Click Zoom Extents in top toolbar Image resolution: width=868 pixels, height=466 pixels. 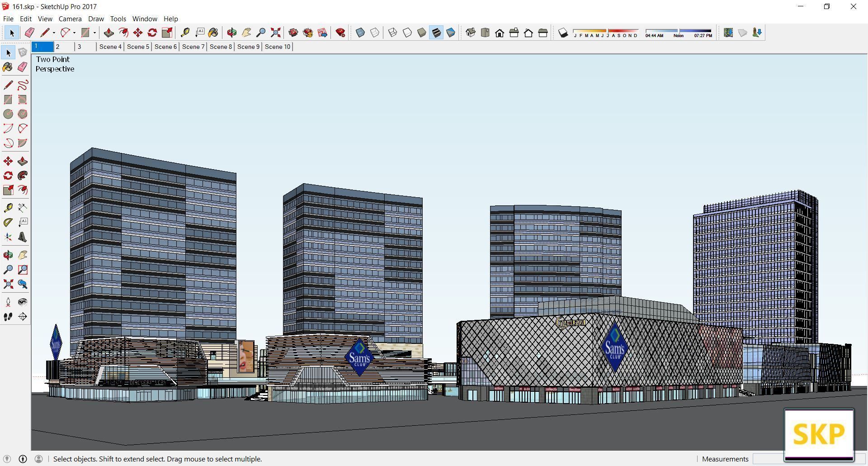(275, 33)
